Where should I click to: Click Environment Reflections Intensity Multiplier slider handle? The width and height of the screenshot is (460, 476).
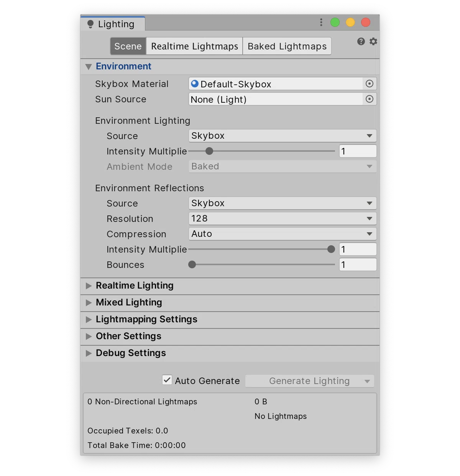click(331, 249)
